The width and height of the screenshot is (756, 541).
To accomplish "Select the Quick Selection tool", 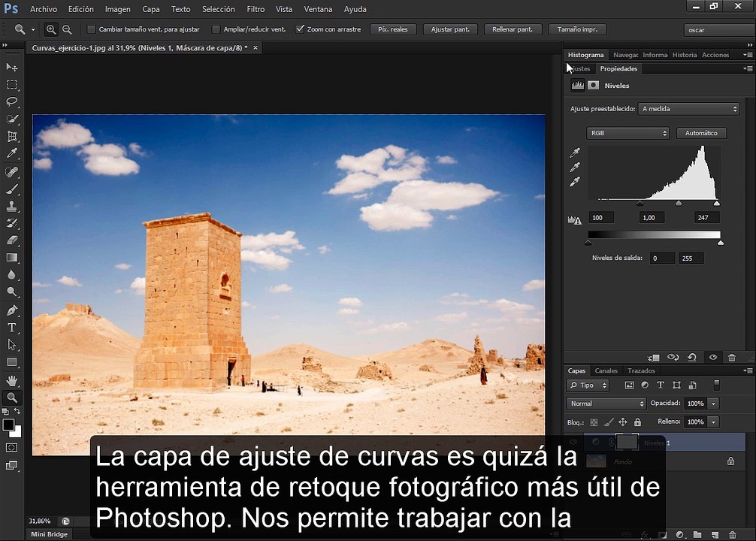I will click(12, 119).
